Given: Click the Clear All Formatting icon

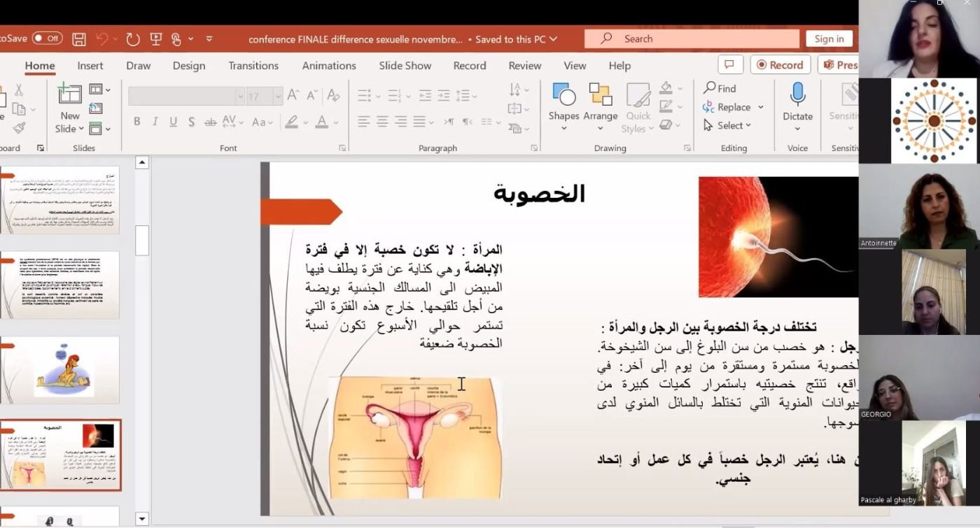Looking at the screenshot, I should pyautogui.click(x=334, y=95).
